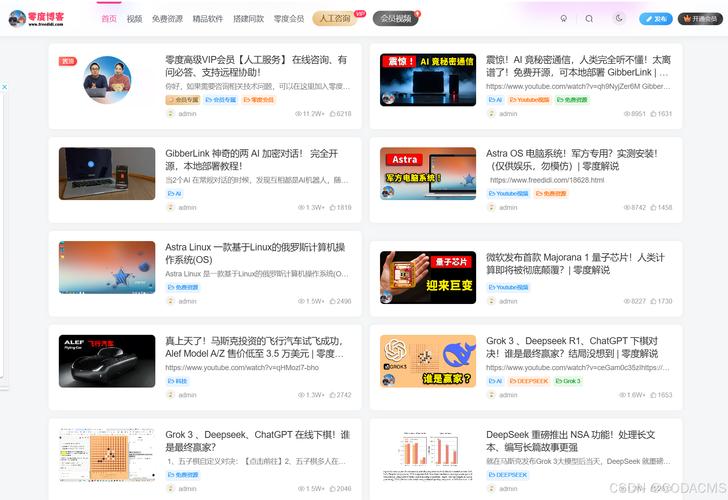Close the left side ad with X
The width and height of the screenshot is (728, 500).
point(4,87)
